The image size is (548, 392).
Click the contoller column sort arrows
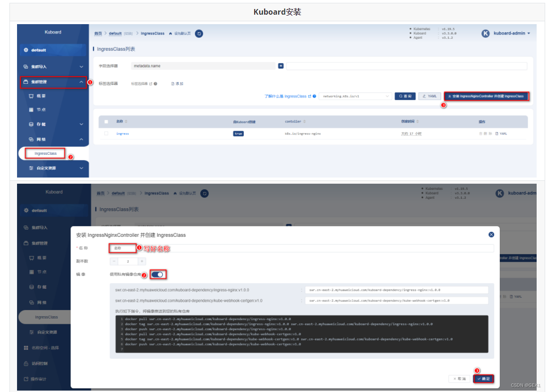pos(304,121)
